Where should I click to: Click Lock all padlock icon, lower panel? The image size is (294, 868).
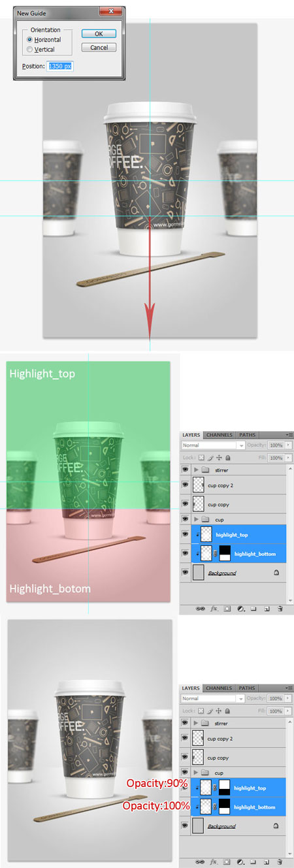click(x=227, y=711)
